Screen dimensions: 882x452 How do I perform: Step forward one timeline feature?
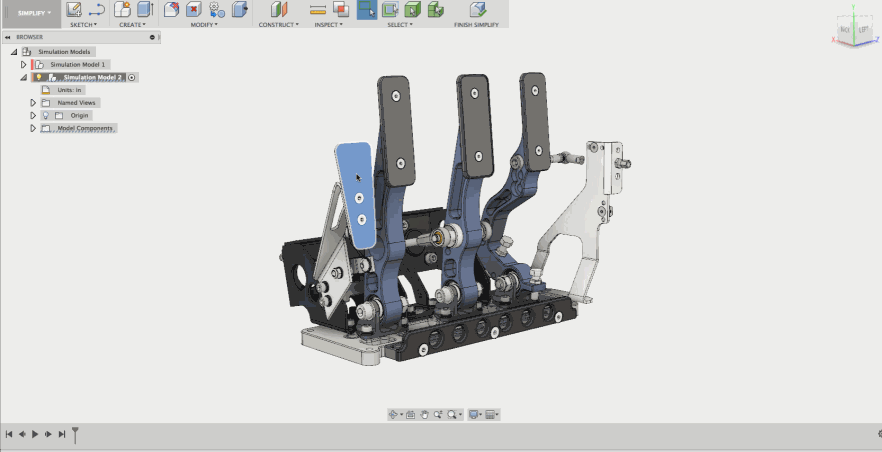(48, 434)
